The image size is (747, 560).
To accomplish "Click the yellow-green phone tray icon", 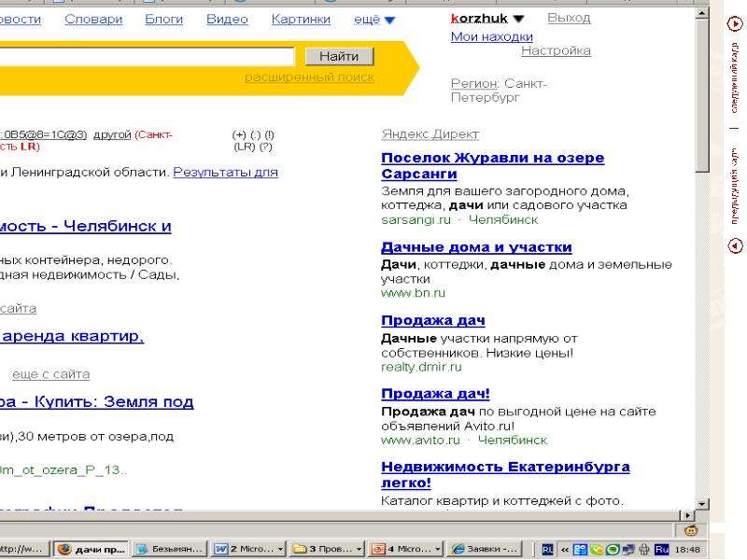I will point(597,550).
